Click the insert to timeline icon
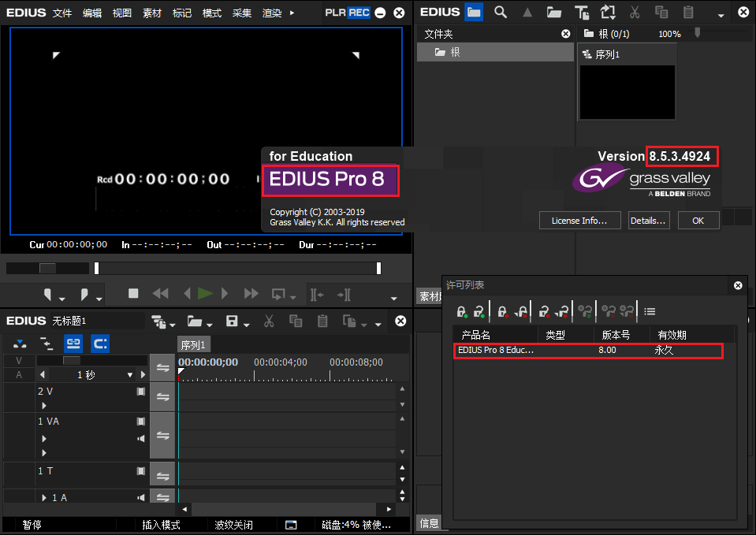The image size is (756, 535). pos(317,295)
